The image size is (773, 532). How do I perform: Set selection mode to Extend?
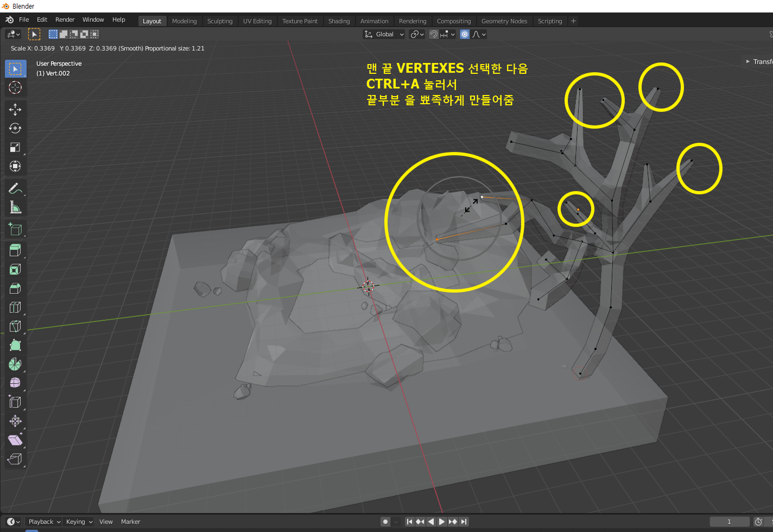click(x=64, y=34)
